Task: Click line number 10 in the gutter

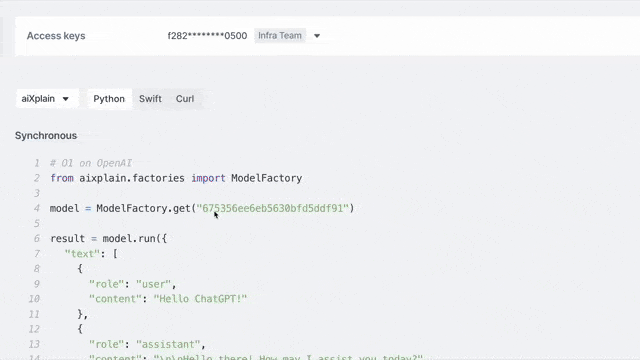Action: coord(34,299)
